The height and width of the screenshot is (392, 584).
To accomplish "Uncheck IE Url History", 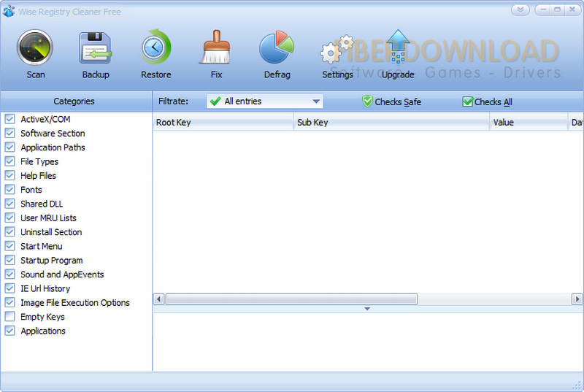I will pos(9,288).
